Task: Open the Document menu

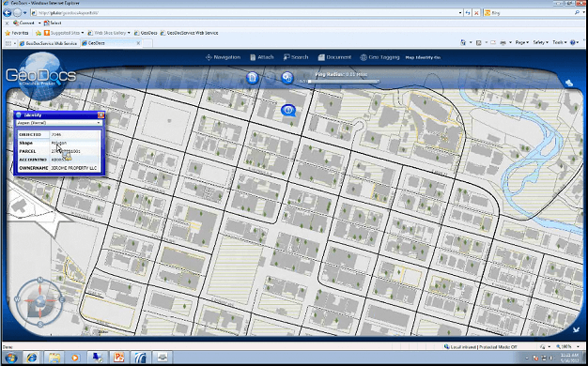Action: [334, 57]
